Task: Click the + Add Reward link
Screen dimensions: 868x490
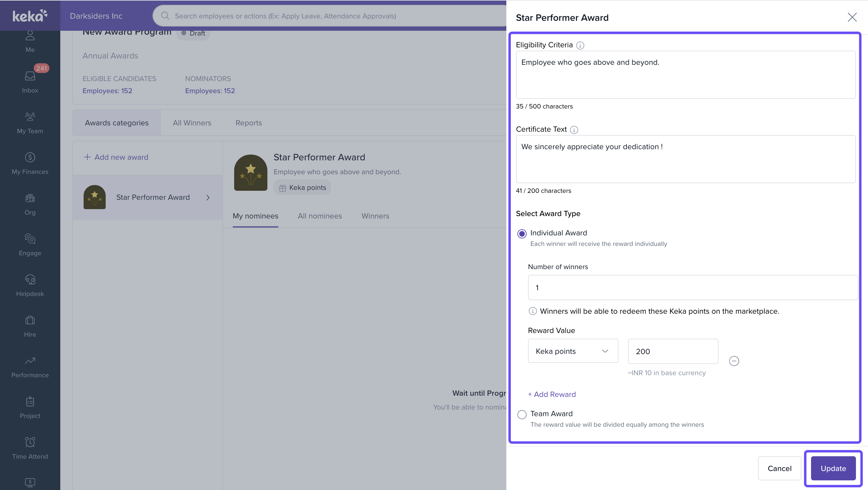Action: pos(552,394)
